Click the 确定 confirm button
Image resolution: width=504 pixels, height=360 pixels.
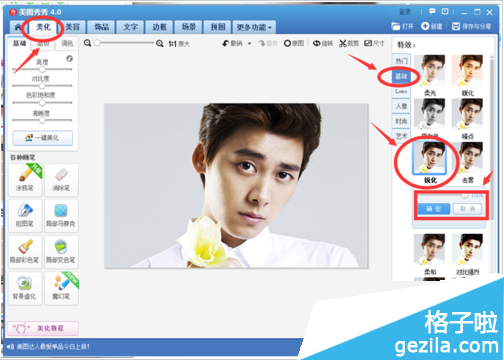(433, 209)
